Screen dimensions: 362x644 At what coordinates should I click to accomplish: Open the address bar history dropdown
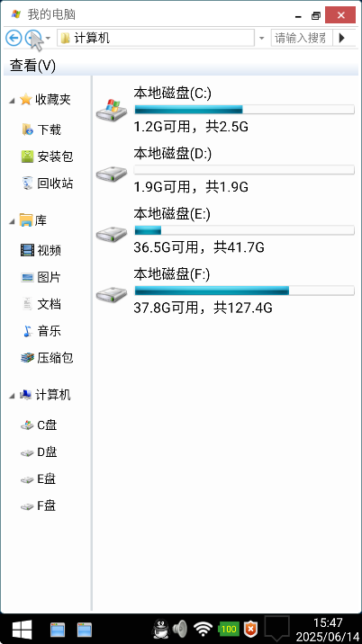click(x=262, y=38)
